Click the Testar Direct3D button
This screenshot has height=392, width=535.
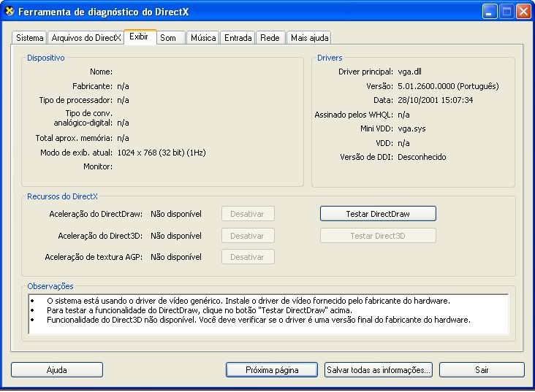pos(378,236)
